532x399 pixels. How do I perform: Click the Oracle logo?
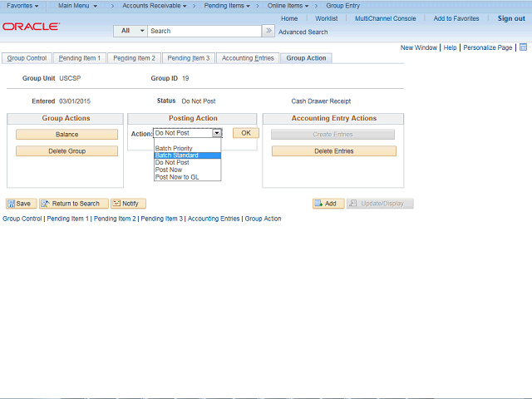point(31,27)
